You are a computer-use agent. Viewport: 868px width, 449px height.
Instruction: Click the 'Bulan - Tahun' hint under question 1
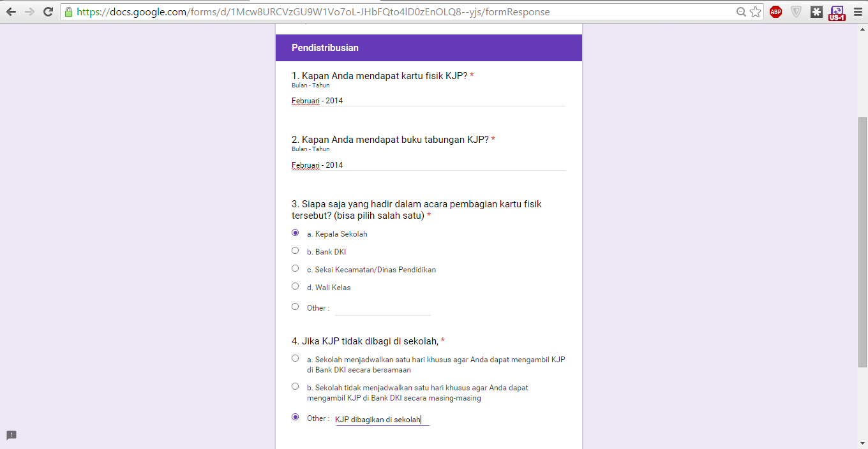pos(311,85)
